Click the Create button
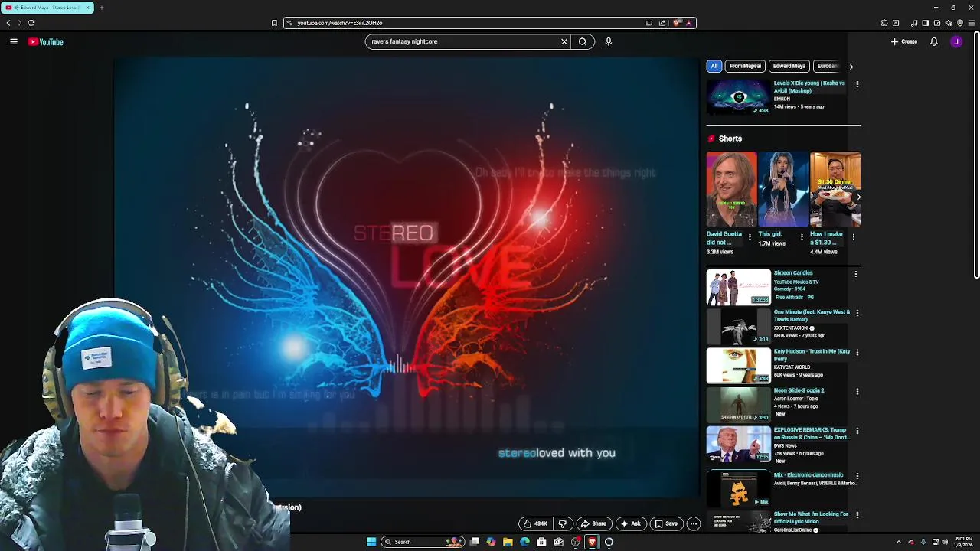 point(904,42)
